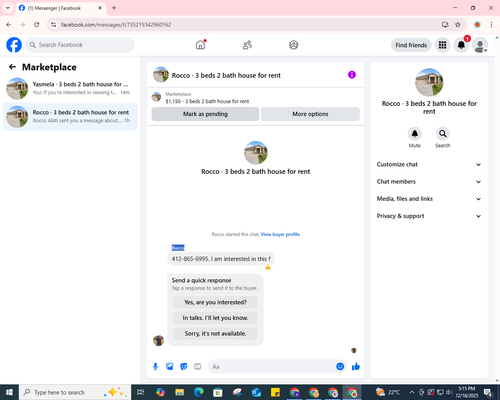Viewport: 500px width, 400px height.
Task: Open a new browser tab
Action: coord(114,8)
